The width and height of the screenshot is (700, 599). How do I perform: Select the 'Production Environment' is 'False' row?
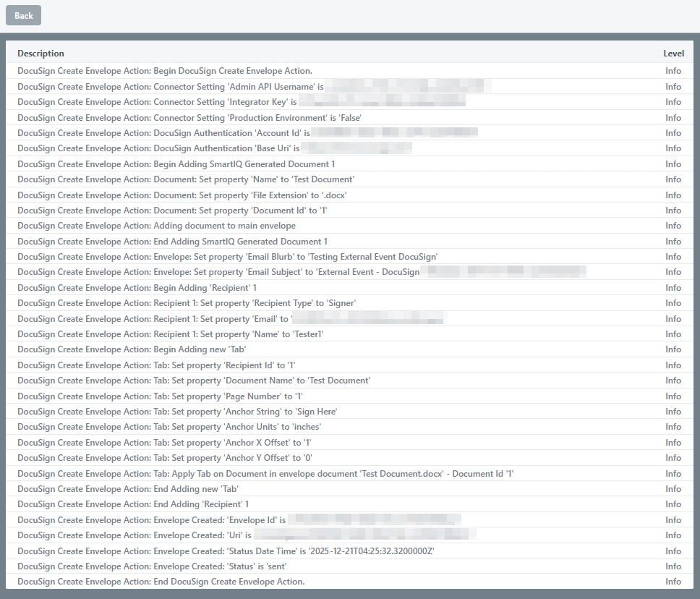point(349,117)
